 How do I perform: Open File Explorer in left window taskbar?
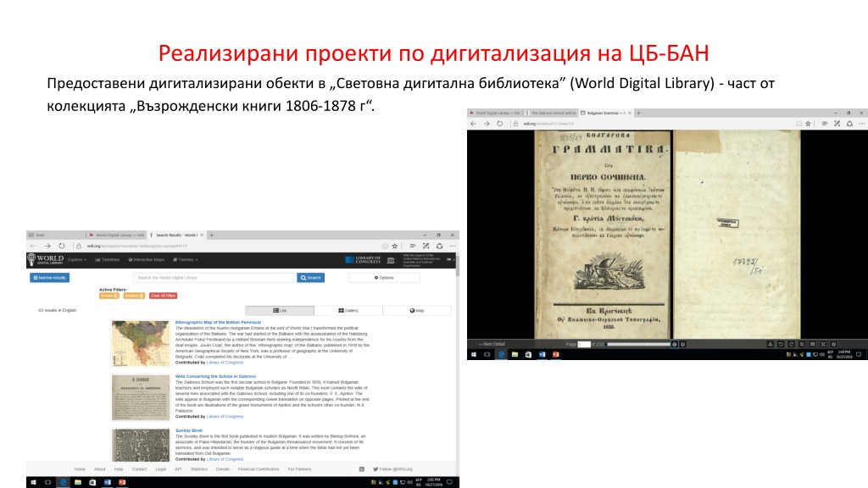click(77, 482)
